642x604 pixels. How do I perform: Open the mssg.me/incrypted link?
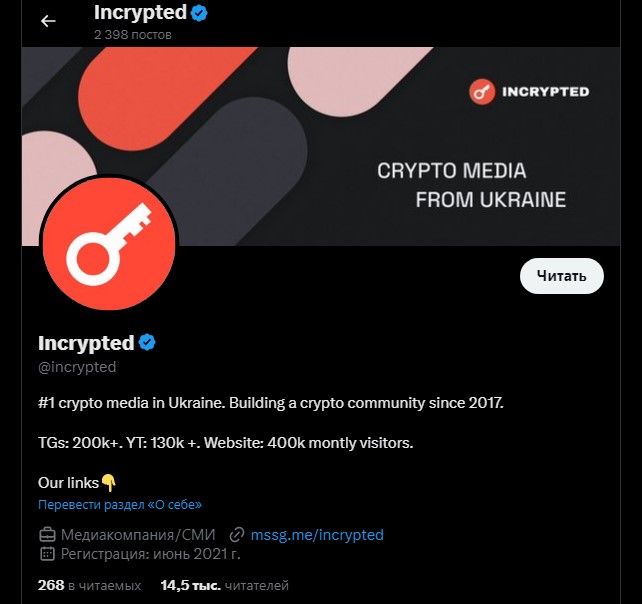(x=317, y=535)
